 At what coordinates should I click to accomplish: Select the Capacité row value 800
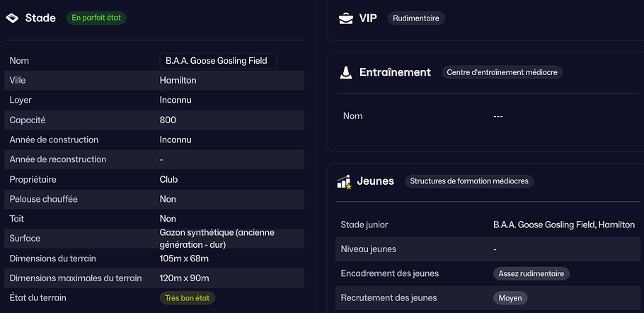pyautogui.click(x=168, y=120)
